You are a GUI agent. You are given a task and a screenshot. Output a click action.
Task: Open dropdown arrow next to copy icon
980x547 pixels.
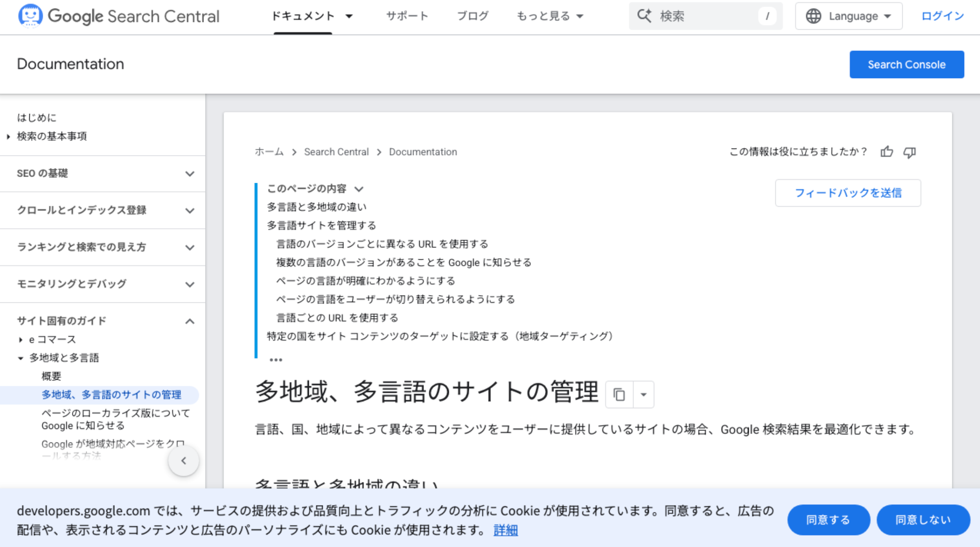[643, 394]
